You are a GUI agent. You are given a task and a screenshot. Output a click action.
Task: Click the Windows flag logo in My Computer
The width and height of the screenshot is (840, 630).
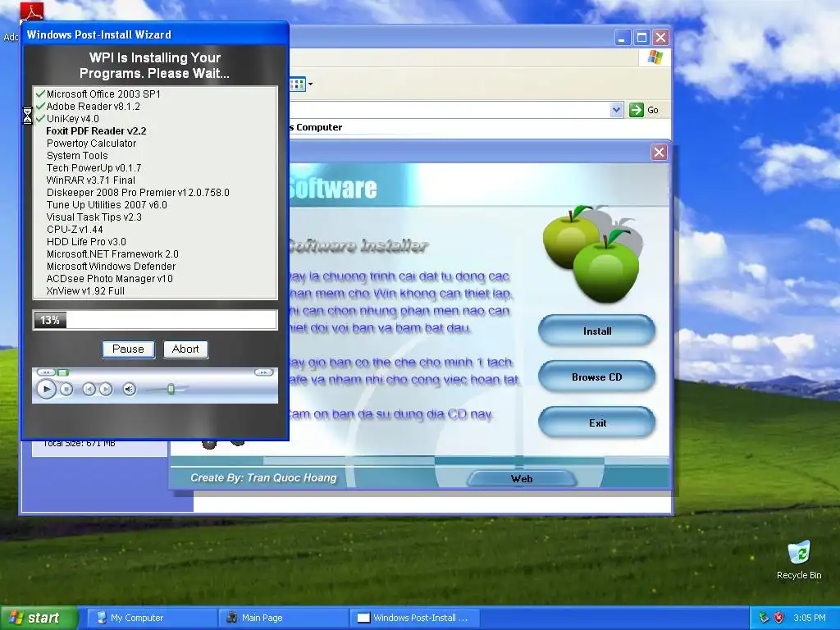(x=655, y=57)
